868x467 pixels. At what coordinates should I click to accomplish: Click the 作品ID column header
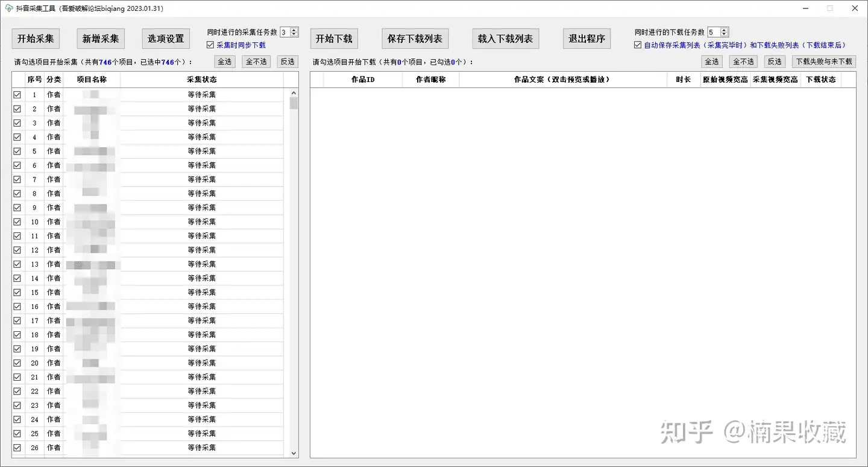(363, 80)
